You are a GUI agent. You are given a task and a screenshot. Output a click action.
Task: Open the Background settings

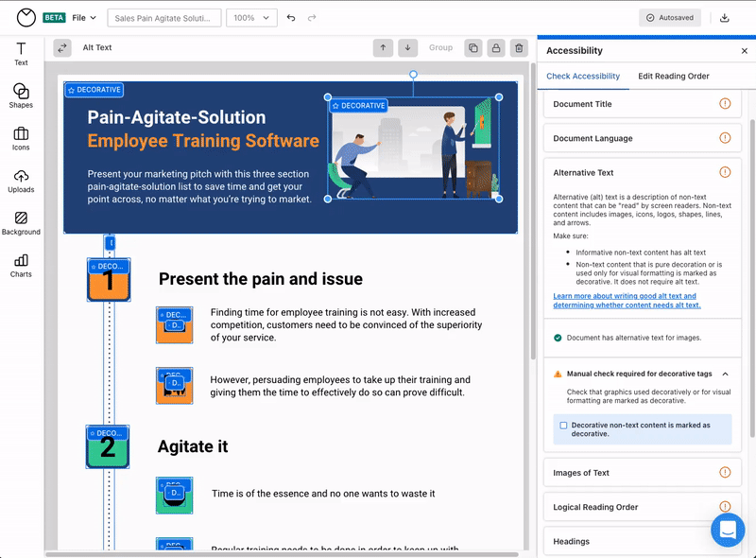coord(21,223)
